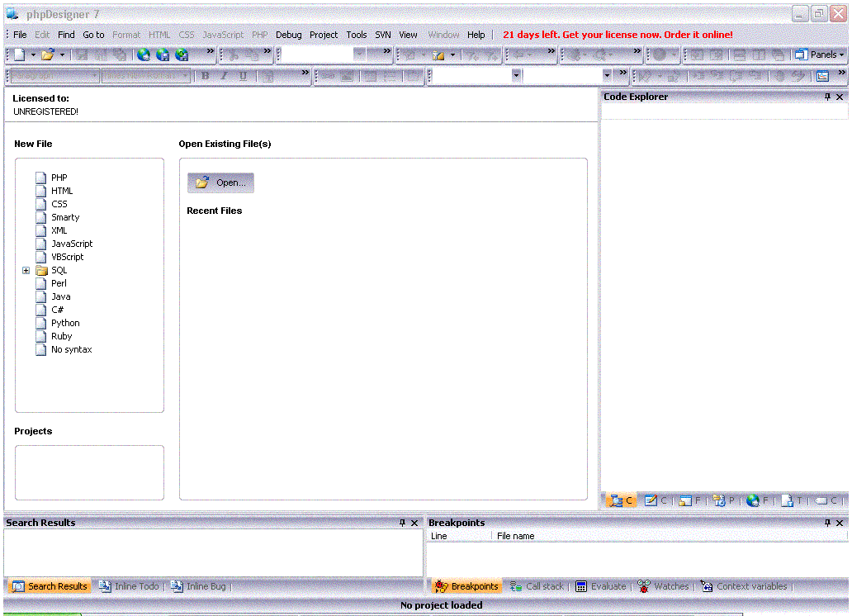Expand the Open folder dropdown arrow
Image resolution: width=852 pixels, height=616 pixels.
coord(62,55)
